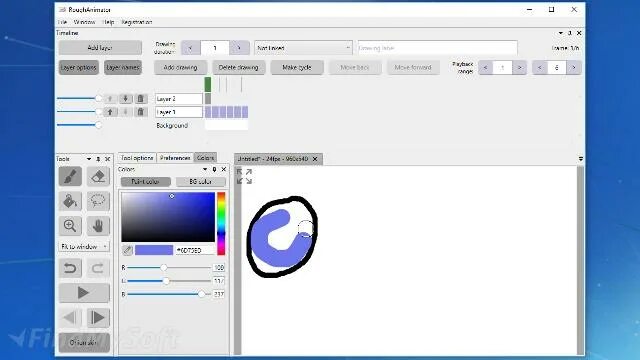Click the Background layer opacity slider

tap(79, 125)
